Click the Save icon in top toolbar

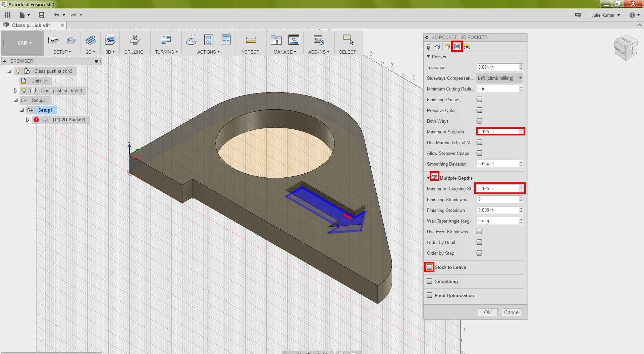[42, 15]
